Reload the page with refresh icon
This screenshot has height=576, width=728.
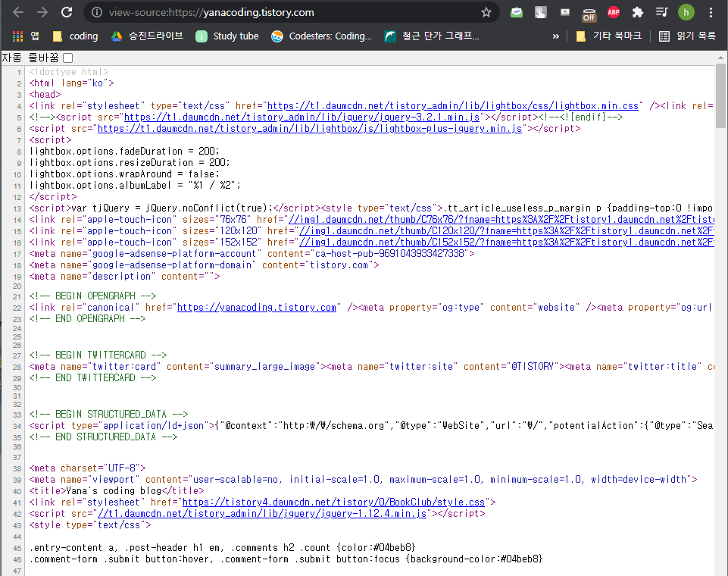point(67,13)
